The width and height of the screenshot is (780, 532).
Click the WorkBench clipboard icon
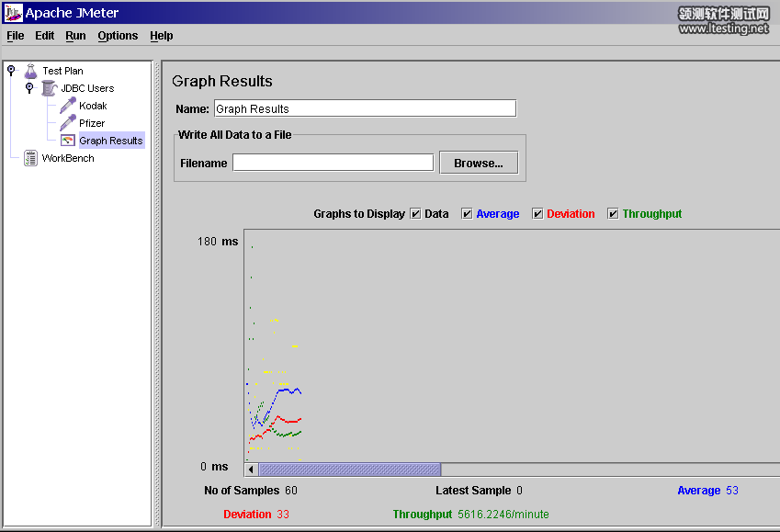[30, 158]
